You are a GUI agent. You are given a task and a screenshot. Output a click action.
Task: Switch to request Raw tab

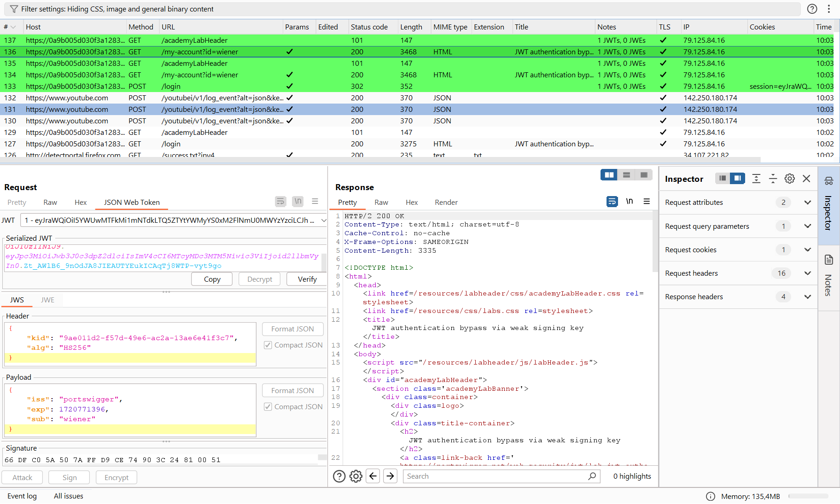[x=50, y=203]
